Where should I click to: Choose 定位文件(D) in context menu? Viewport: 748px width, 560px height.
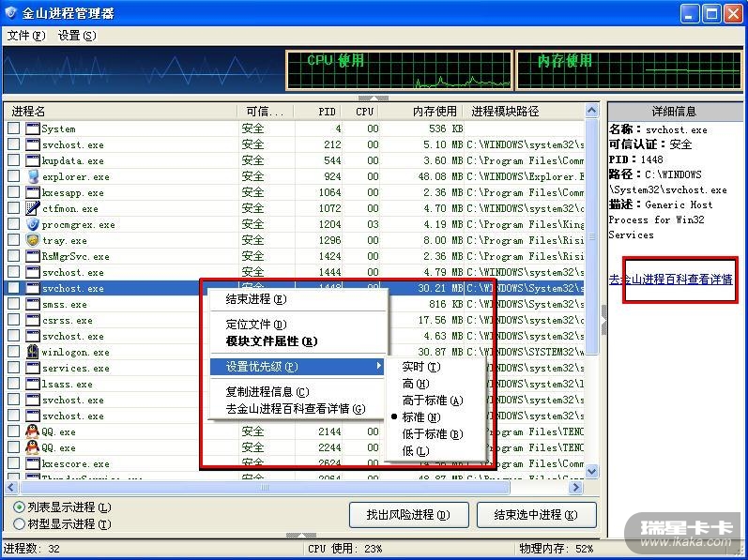pyautogui.click(x=298, y=325)
